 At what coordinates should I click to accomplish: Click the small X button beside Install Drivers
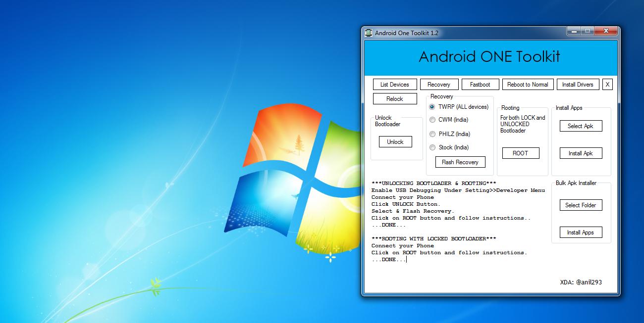pyautogui.click(x=608, y=85)
